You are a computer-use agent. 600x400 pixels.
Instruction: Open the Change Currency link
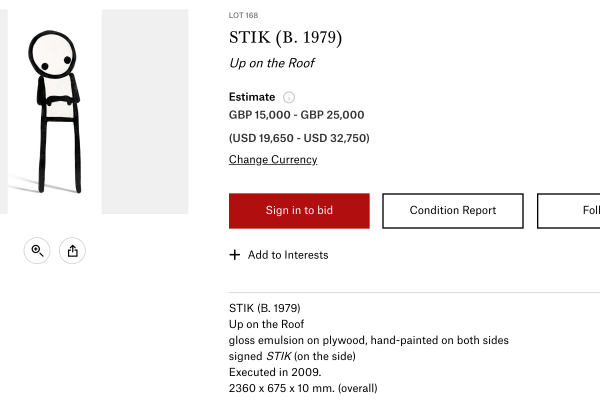pos(273,160)
